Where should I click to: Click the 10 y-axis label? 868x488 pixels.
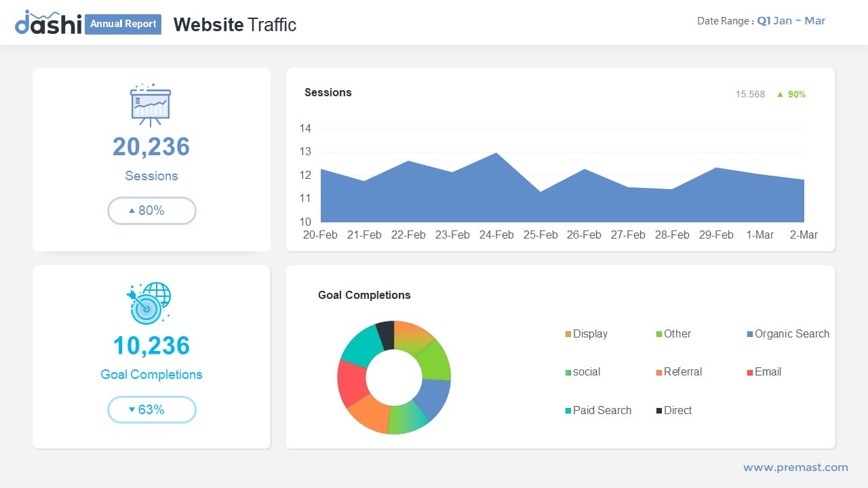pos(305,222)
